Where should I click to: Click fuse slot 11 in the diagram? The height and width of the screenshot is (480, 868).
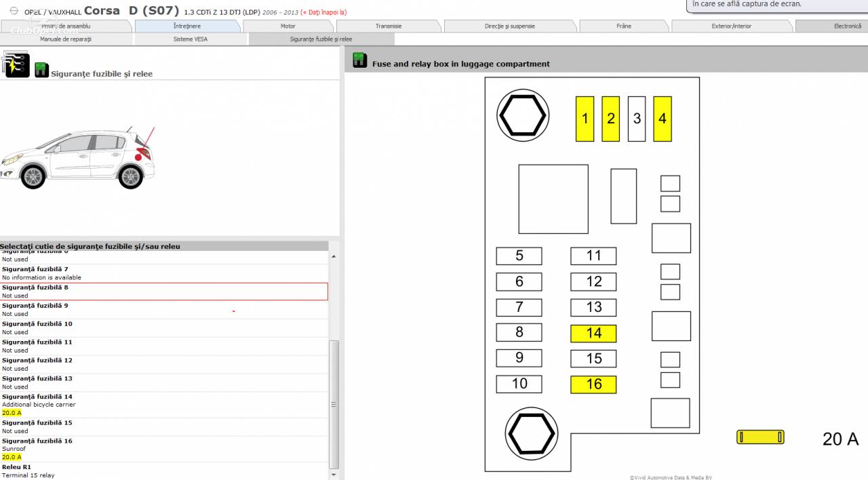pyautogui.click(x=593, y=256)
